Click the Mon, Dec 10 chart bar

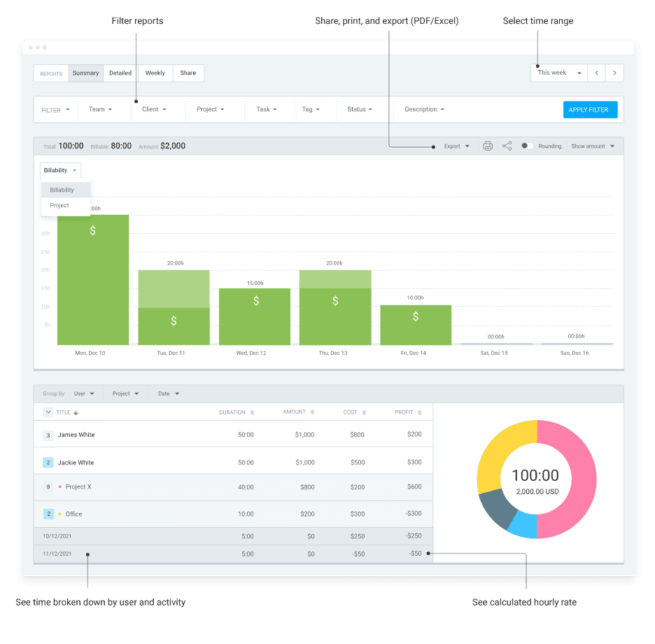[93, 280]
